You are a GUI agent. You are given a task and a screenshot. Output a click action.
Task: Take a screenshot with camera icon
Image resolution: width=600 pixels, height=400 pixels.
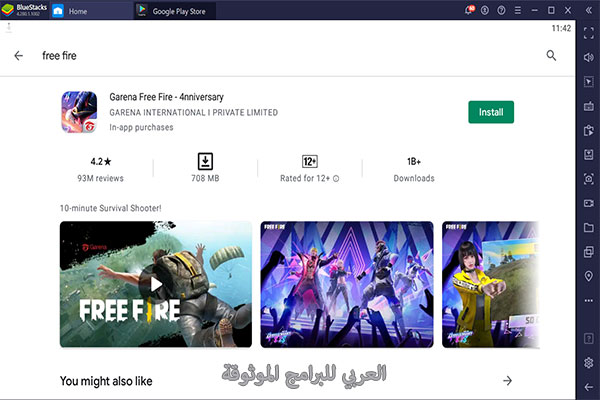point(589,179)
